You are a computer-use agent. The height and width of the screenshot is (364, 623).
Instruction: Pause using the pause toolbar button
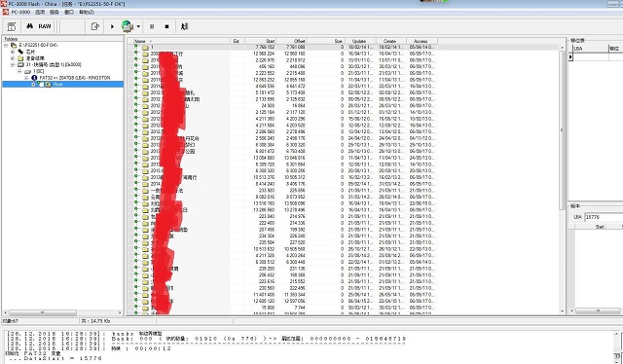point(152,26)
